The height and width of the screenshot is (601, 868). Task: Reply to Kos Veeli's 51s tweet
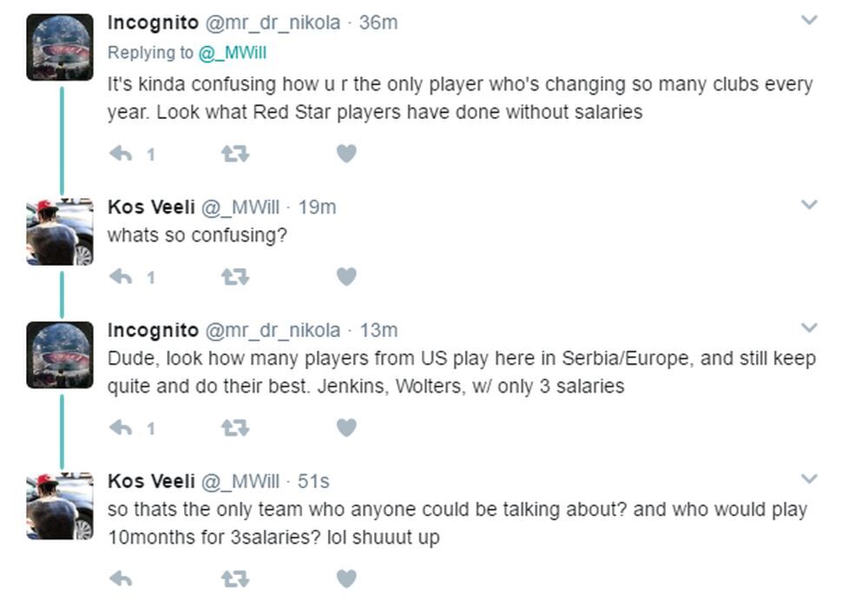(x=121, y=578)
